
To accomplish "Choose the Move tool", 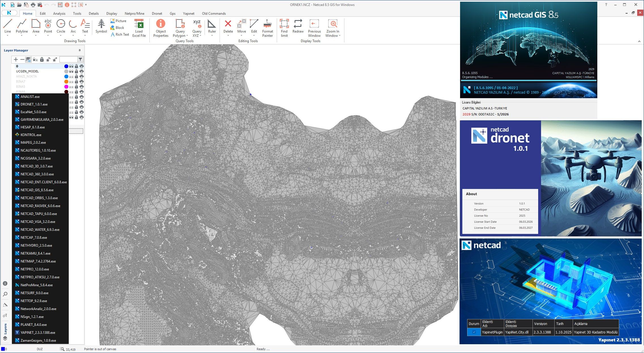I will coord(242,26).
